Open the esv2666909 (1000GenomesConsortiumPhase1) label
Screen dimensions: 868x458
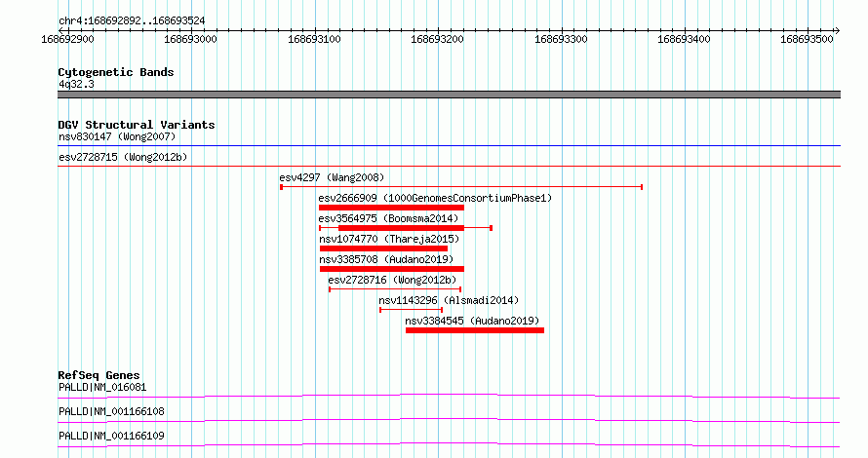pyautogui.click(x=435, y=198)
